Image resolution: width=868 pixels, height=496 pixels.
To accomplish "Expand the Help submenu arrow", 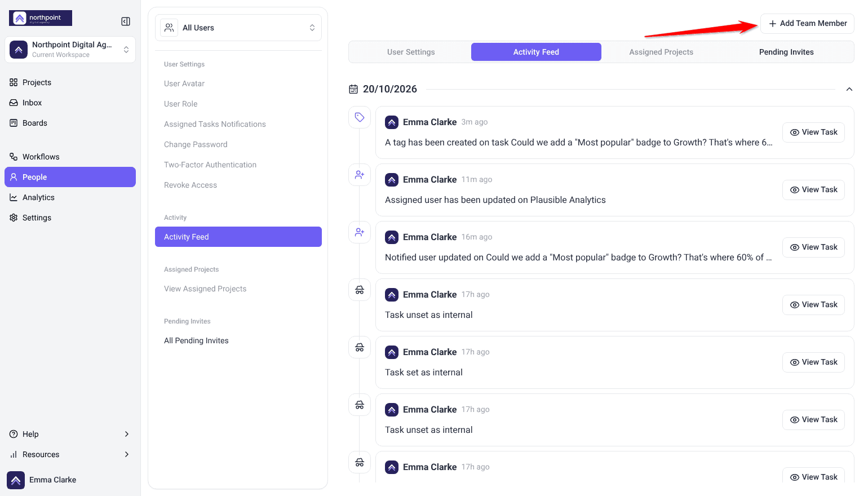I will coord(127,434).
